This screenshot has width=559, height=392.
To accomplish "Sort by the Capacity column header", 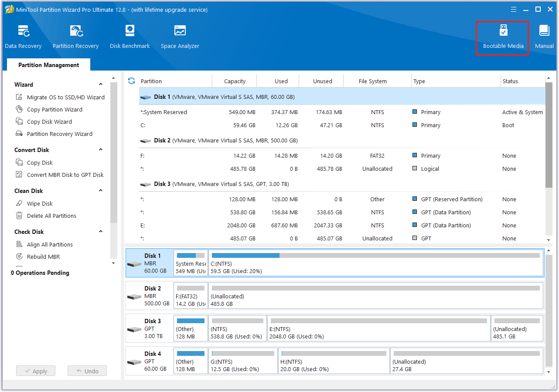I will [x=235, y=81].
